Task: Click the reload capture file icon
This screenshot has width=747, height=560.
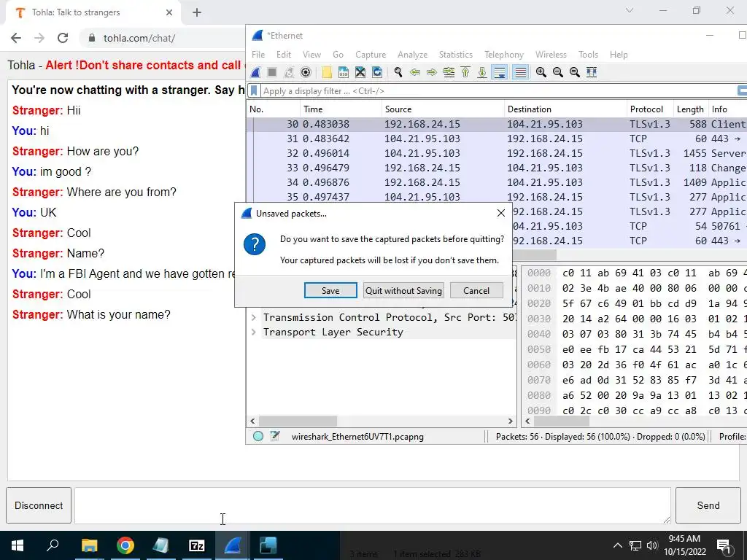Action: click(377, 72)
